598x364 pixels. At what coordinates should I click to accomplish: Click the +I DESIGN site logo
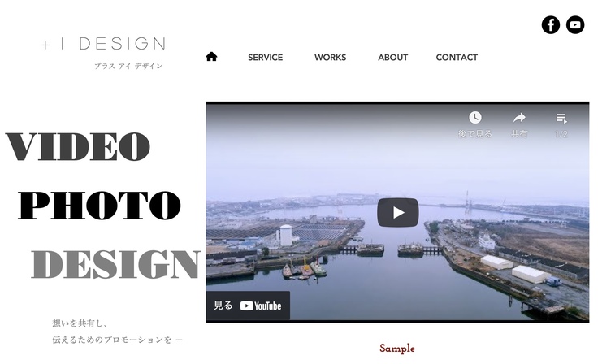[x=103, y=44]
